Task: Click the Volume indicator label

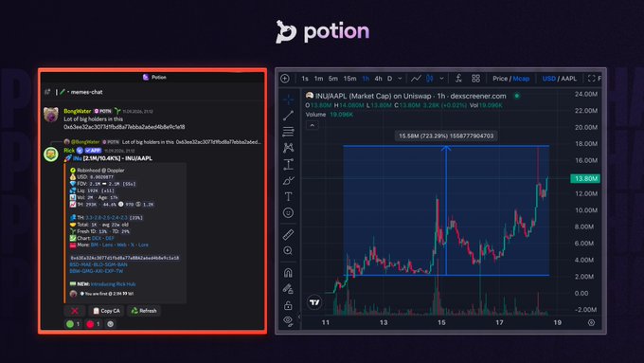Action: pos(315,115)
